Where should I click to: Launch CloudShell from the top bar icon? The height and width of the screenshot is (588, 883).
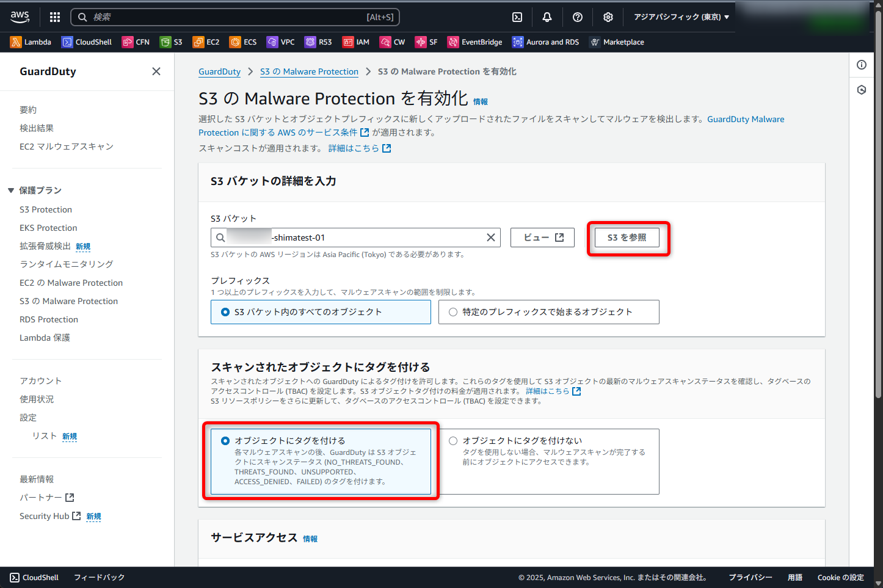(517, 17)
